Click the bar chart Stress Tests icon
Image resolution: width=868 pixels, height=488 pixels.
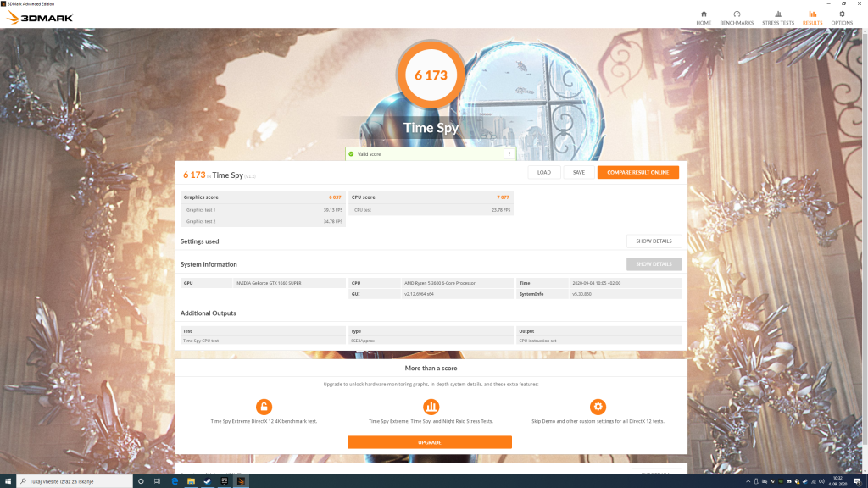point(431,407)
